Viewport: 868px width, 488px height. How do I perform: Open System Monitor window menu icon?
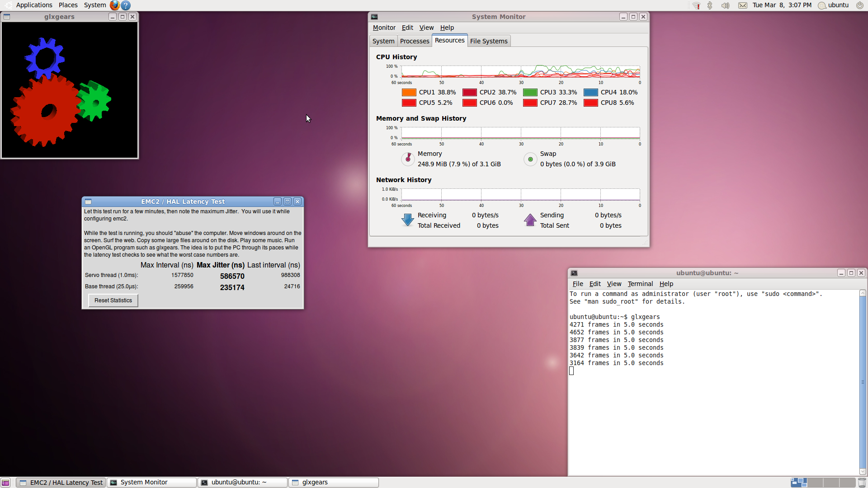(374, 17)
